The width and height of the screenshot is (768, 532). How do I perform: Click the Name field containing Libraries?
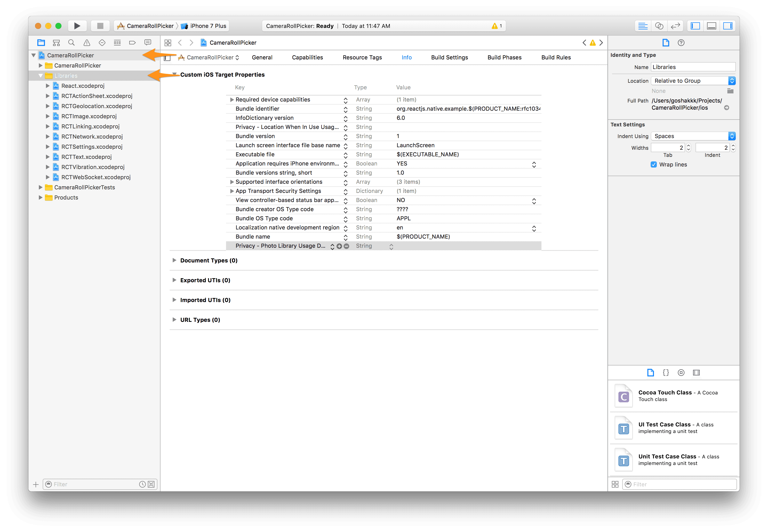tap(693, 67)
